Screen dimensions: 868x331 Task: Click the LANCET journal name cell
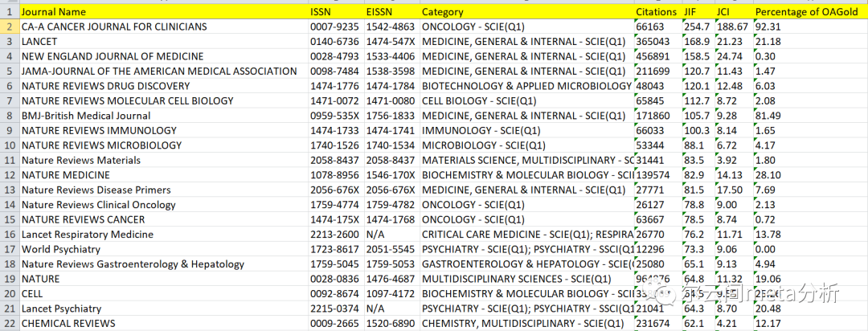pyautogui.click(x=39, y=42)
